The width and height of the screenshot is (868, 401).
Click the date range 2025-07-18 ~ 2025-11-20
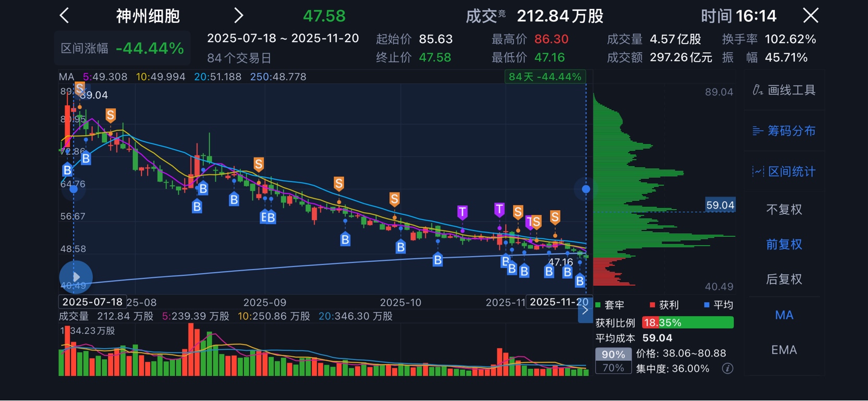(x=283, y=39)
